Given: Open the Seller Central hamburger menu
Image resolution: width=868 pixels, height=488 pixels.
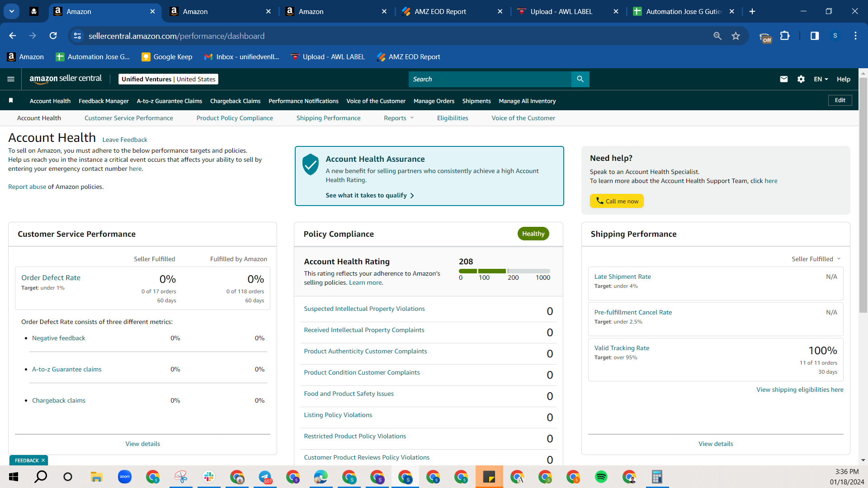Looking at the screenshot, I should pos(11,79).
